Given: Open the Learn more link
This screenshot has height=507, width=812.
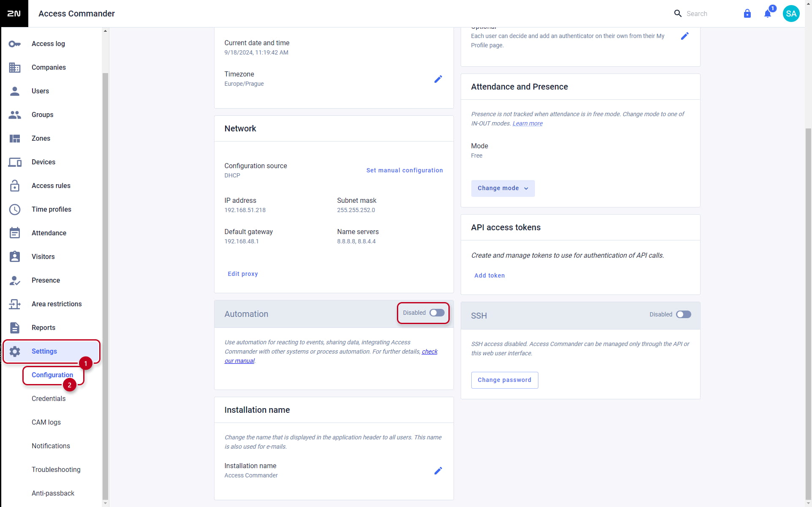Looking at the screenshot, I should pos(527,123).
